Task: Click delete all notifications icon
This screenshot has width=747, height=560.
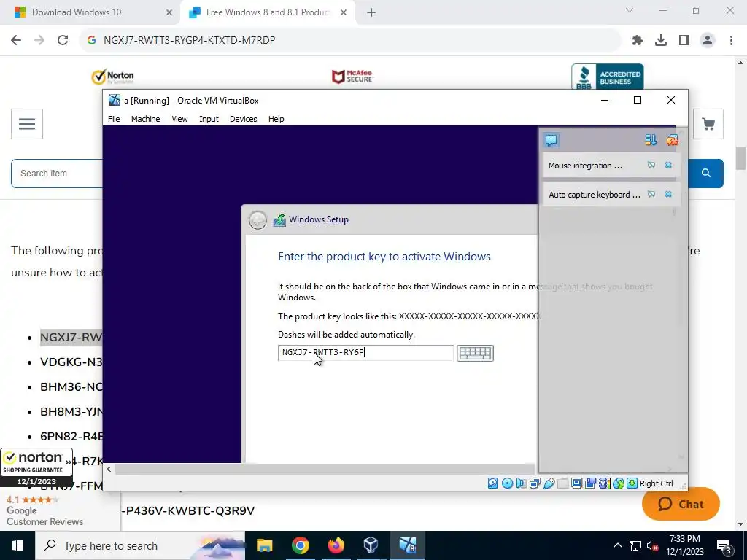Action: (672, 140)
